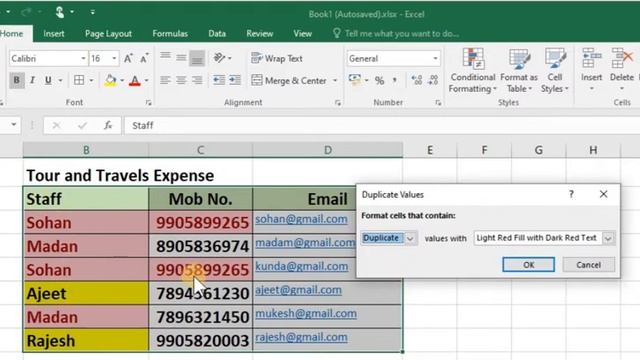Screen dimensions: 640x360
Task: Apply Percent Style
Action: click(380, 80)
